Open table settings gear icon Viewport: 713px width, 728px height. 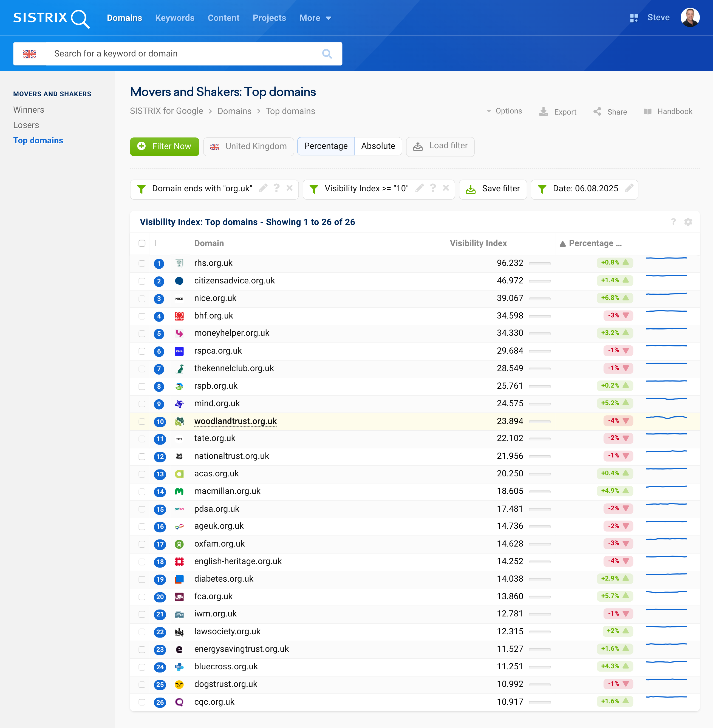click(688, 221)
